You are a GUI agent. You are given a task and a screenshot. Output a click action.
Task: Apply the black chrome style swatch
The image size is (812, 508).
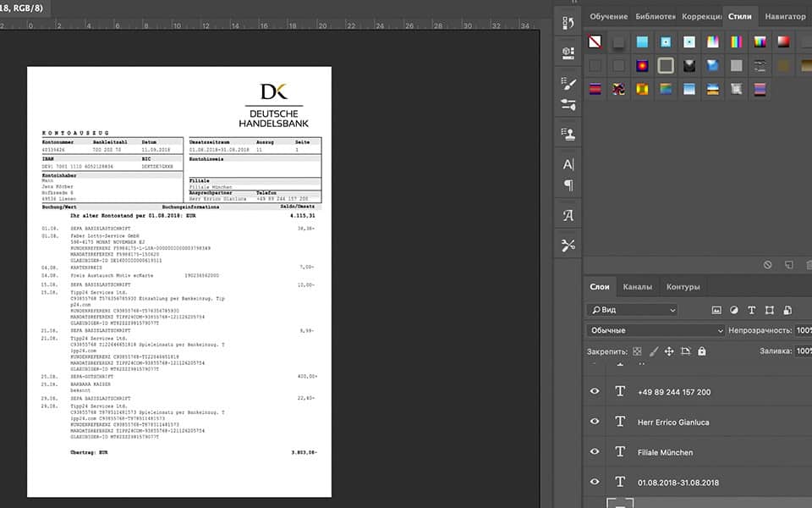[x=689, y=65]
